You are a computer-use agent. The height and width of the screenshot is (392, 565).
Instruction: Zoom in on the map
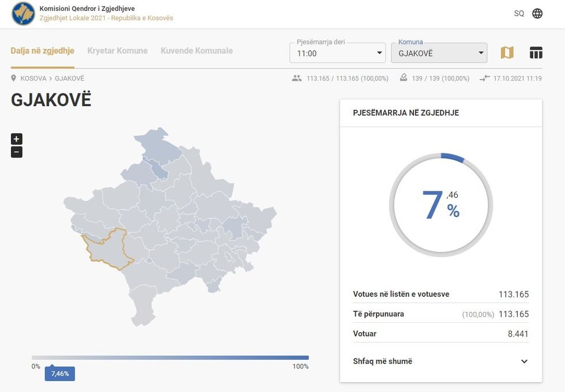[17, 139]
